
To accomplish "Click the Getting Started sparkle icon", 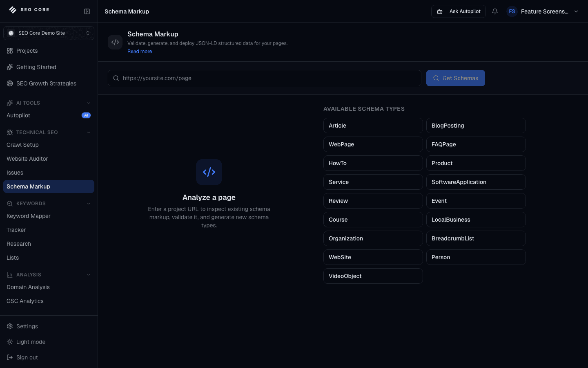I will (10, 67).
